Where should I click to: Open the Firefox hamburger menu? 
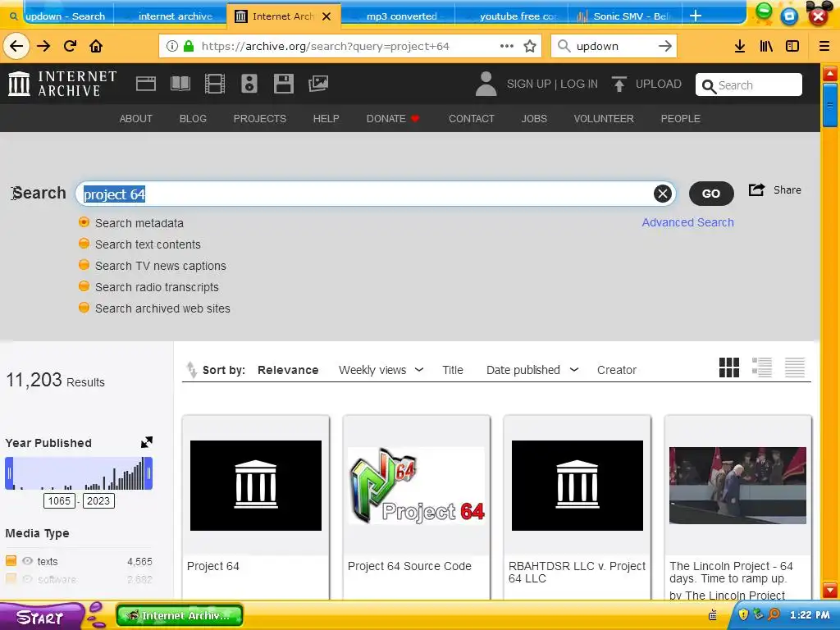click(x=824, y=46)
